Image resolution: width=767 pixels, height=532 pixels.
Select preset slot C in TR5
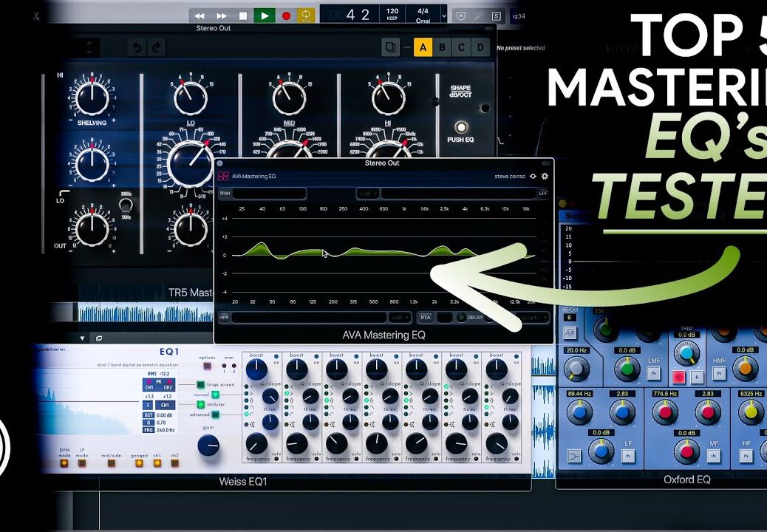(x=461, y=47)
